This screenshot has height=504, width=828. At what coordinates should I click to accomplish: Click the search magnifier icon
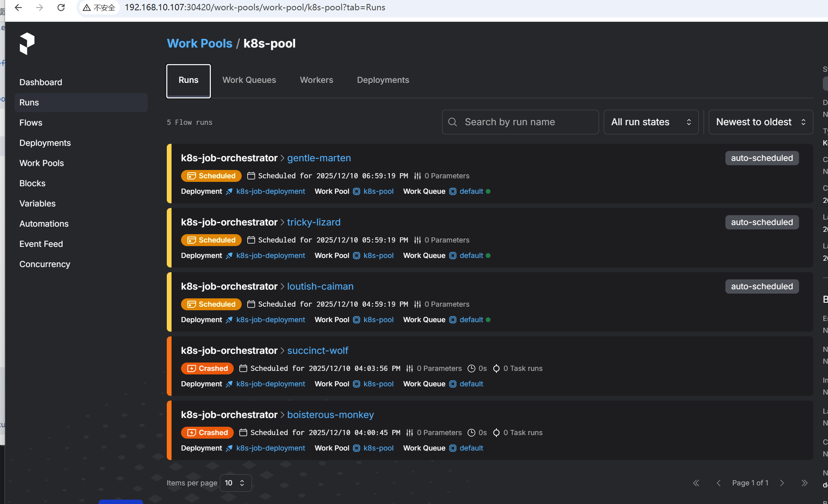click(452, 122)
